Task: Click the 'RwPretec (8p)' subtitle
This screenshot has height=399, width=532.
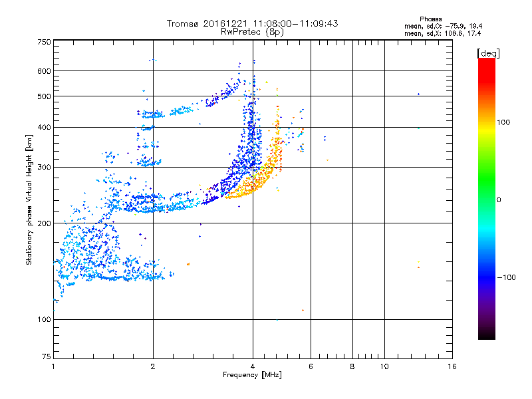Action: tap(252, 32)
